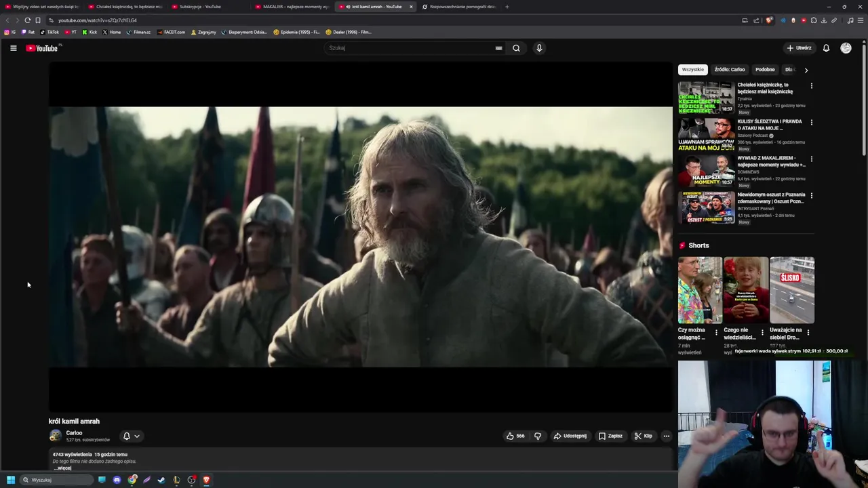Viewport: 868px width, 488px height.
Task: Open options for Czego nie wiedzieliści short
Action: point(762,332)
